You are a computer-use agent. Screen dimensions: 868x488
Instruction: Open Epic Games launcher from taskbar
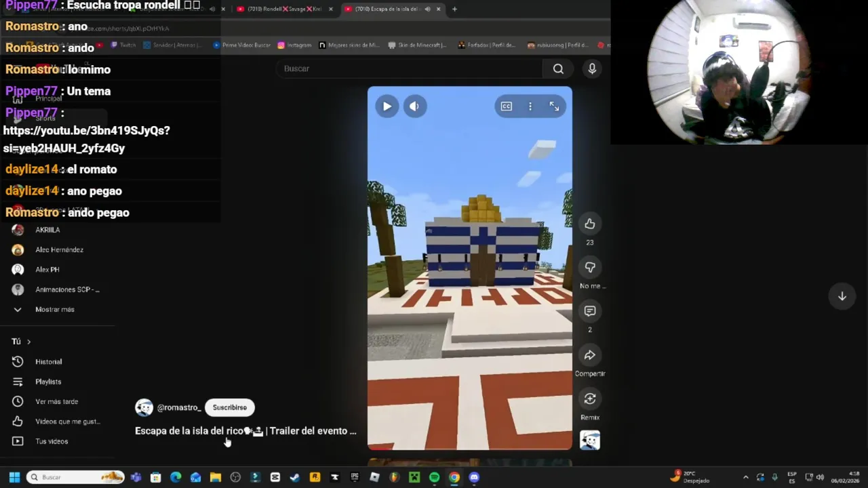pyautogui.click(x=355, y=477)
